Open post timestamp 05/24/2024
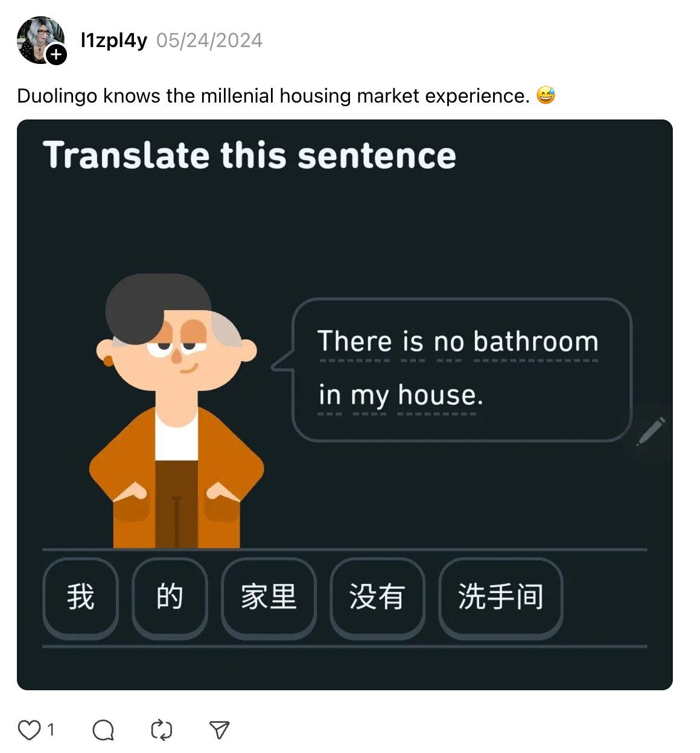 coord(209,40)
